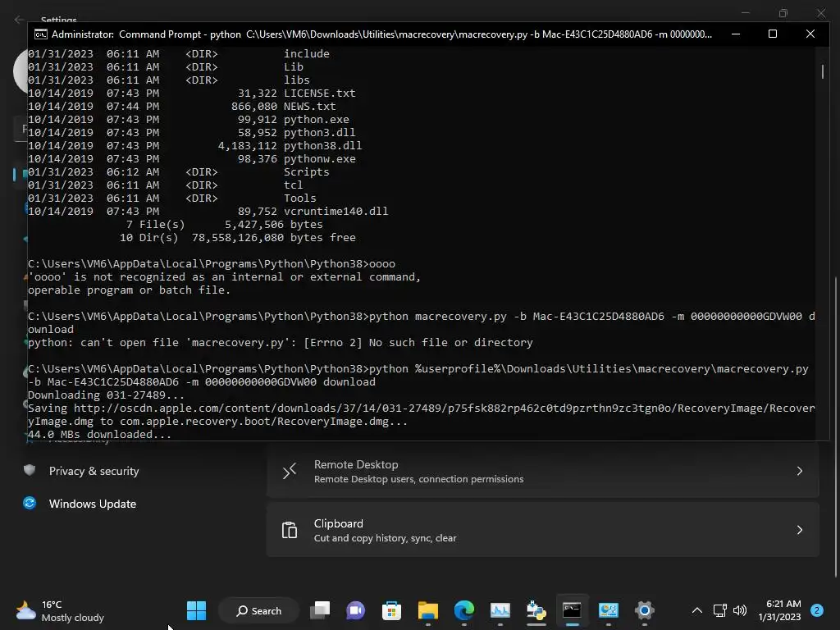Screen dimensions: 840x630
Task: Click the Tools directory entry
Action: [x=300, y=199]
